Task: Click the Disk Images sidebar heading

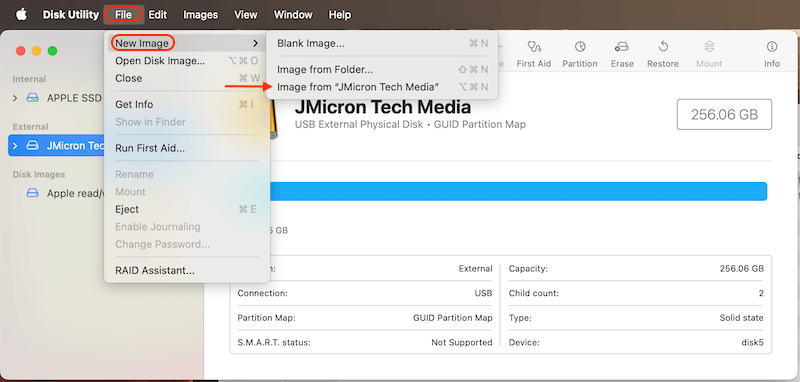Action: pos(39,174)
